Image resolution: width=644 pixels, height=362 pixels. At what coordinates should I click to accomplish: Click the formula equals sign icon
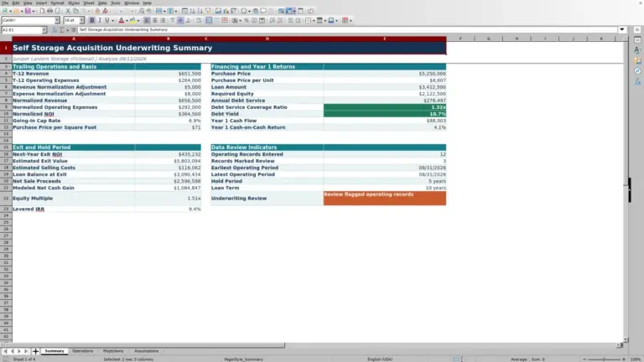click(74, 30)
